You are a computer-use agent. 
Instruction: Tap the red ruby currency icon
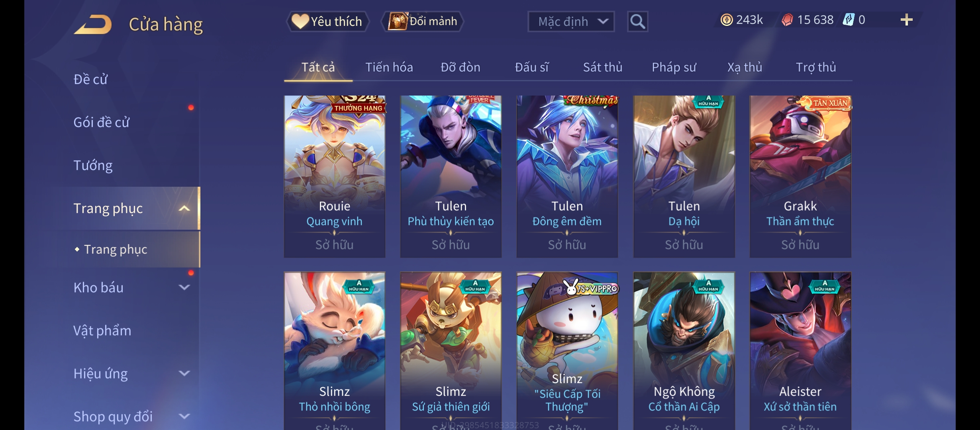point(787,20)
